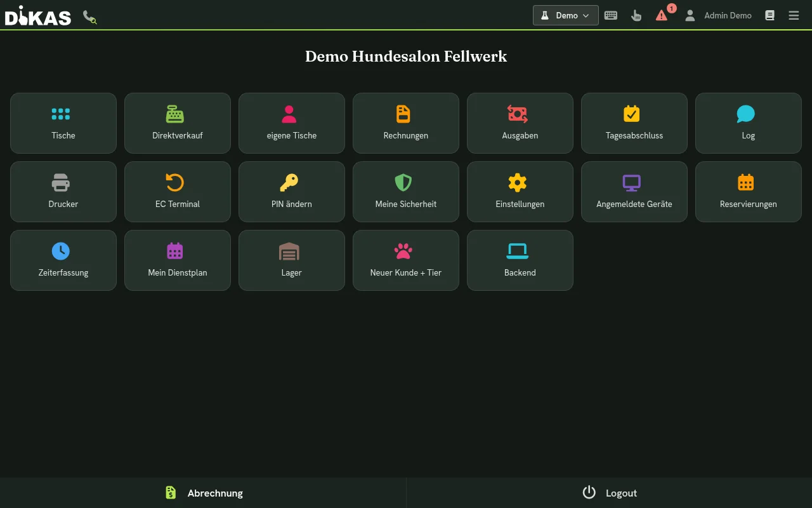The width and height of the screenshot is (812, 508).
Task: Click the touch pointer icon in header
Action: (636, 15)
